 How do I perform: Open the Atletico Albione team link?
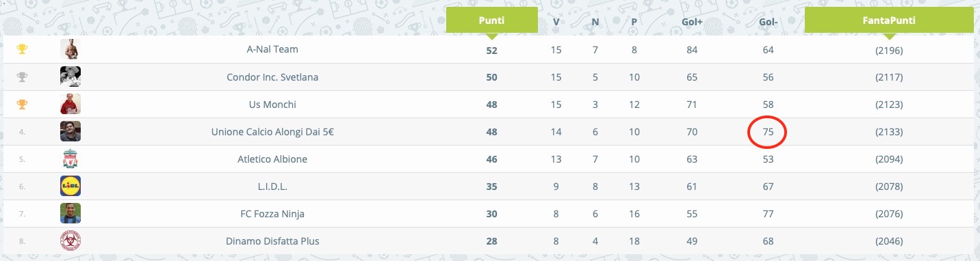[272, 159]
